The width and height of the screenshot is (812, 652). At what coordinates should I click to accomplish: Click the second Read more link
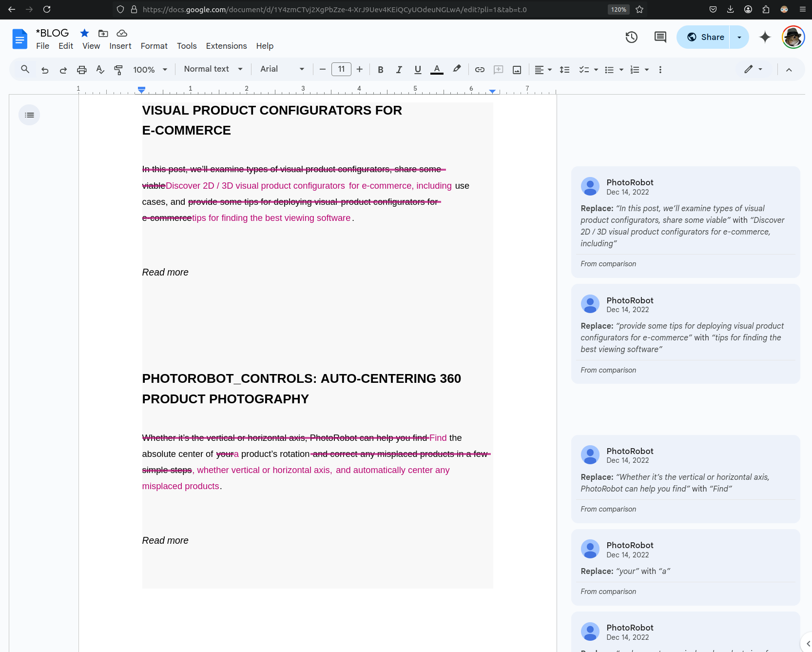[165, 540]
